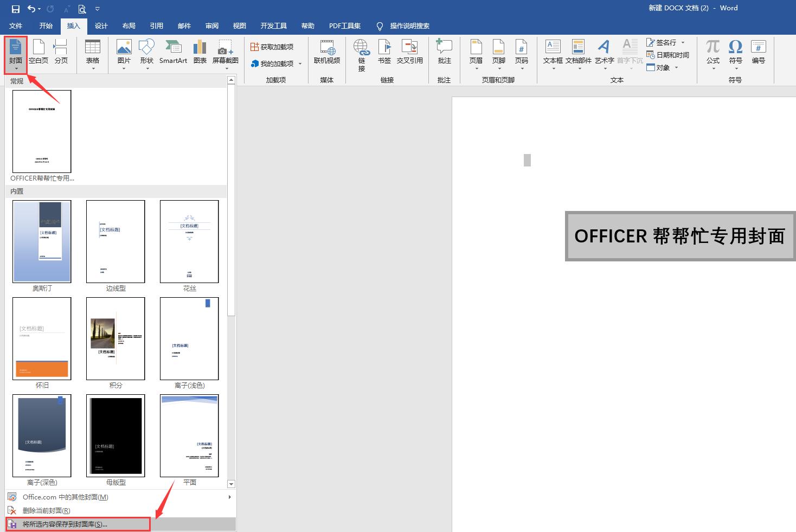Screen dimensions: 796x532
Task: Add a comment with 批注 icon
Action: click(444, 52)
